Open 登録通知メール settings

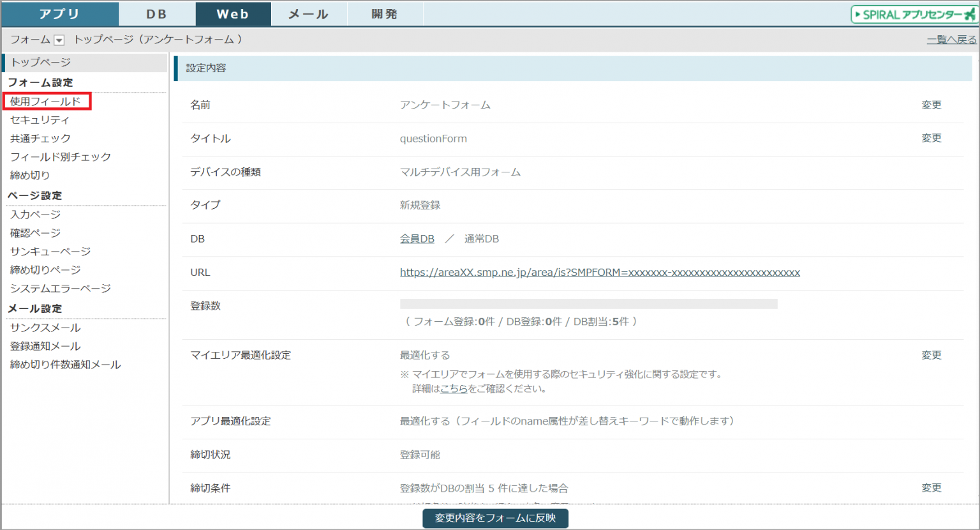click(x=45, y=346)
